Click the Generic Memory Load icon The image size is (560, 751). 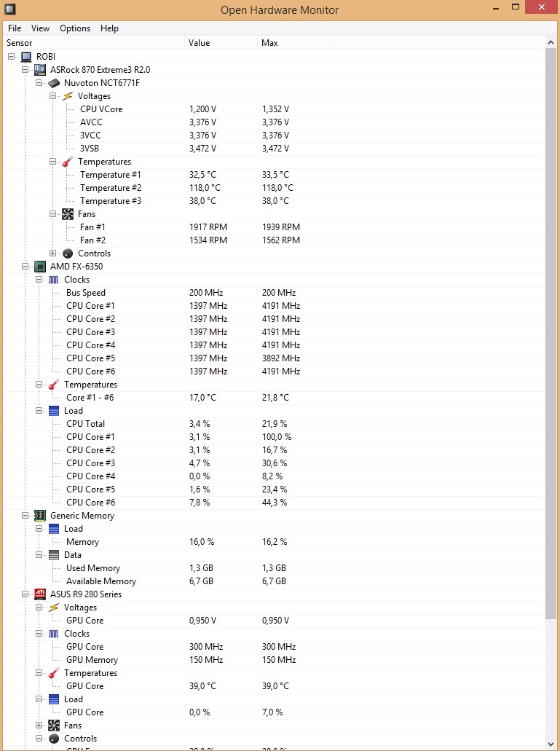pos(54,529)
